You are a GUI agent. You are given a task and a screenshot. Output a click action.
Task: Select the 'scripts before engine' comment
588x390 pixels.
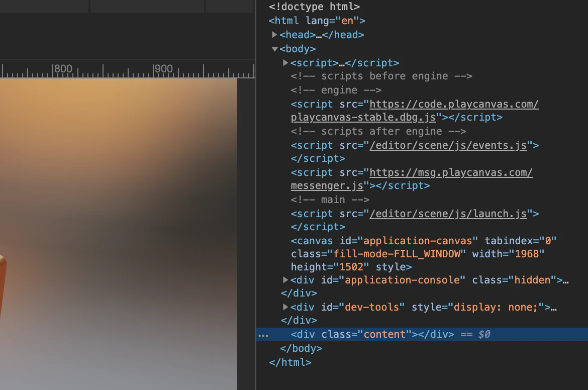pyautogui.click(x=381, y=76)
